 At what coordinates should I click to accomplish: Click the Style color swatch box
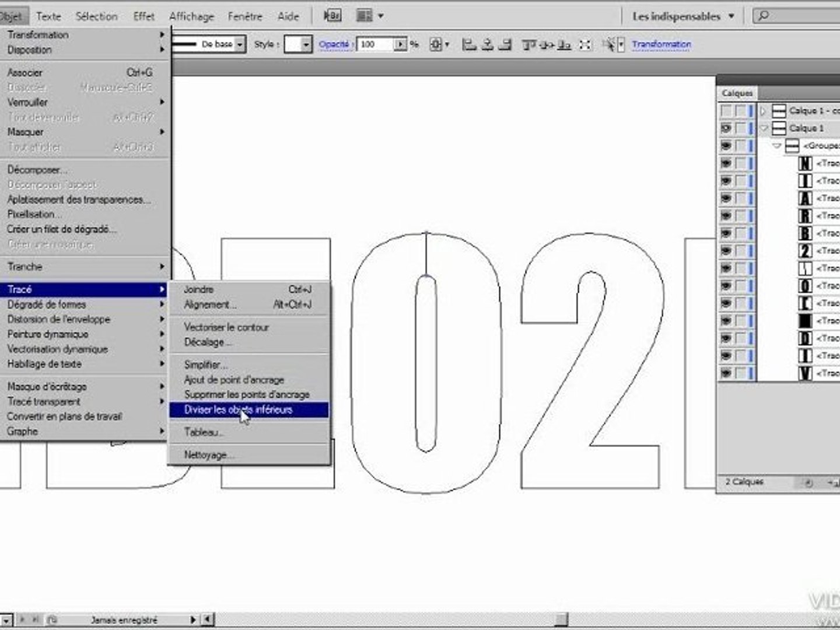tap(292, 44)
